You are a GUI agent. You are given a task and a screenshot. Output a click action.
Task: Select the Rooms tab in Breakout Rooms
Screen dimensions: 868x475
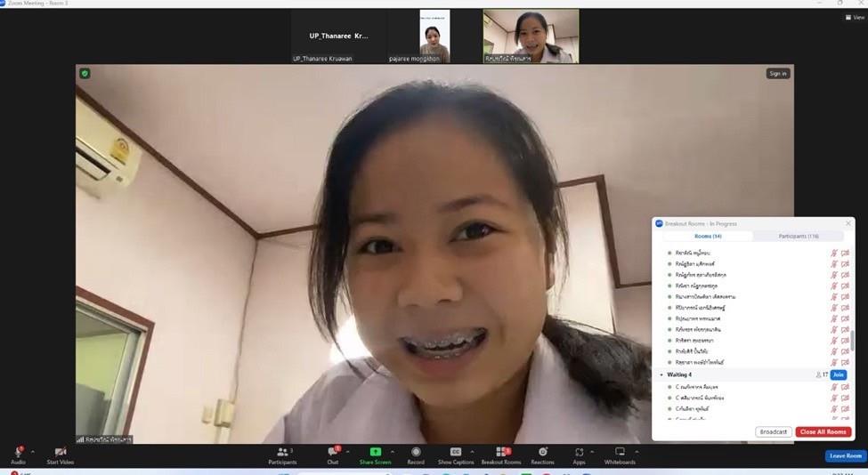[x=708, y=236]
